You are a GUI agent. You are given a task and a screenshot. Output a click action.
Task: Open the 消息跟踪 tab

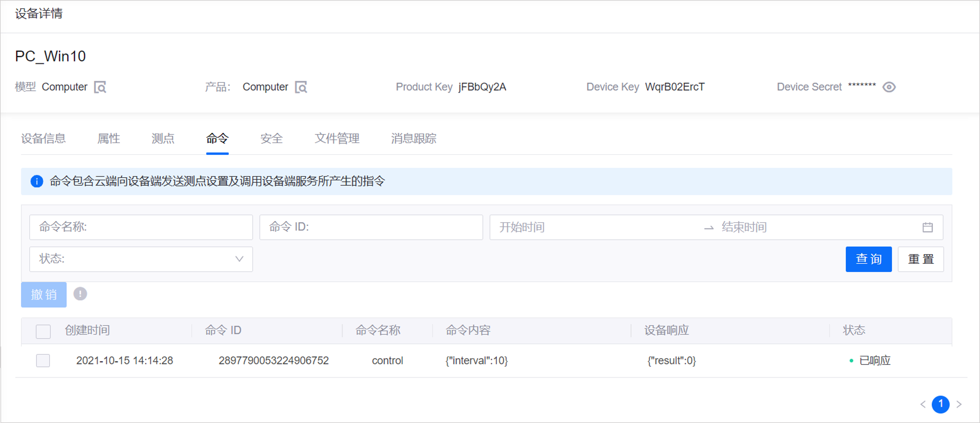click(413, 138)
